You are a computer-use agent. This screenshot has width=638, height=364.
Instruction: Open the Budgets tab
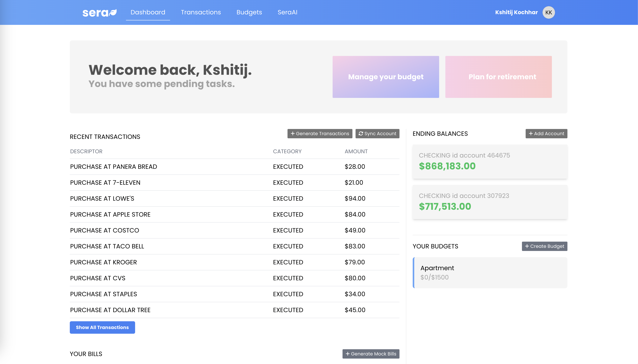pos(249,12)
